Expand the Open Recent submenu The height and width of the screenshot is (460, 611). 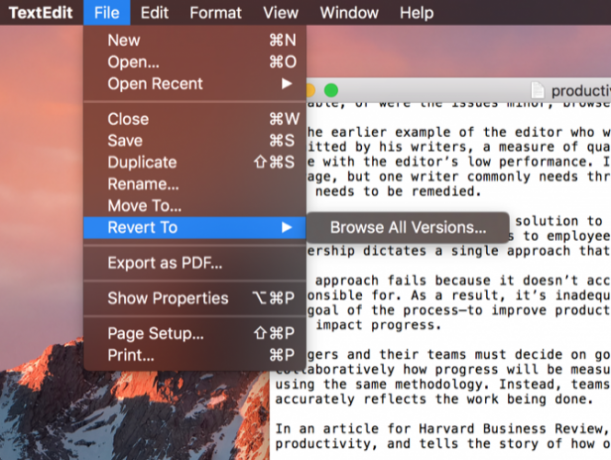(x=194, y=84)
